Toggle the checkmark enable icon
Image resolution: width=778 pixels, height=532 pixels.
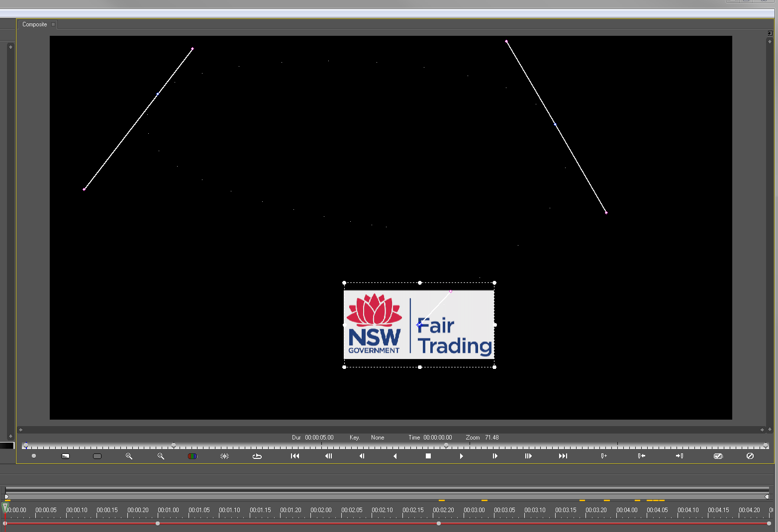click(718, 456)
